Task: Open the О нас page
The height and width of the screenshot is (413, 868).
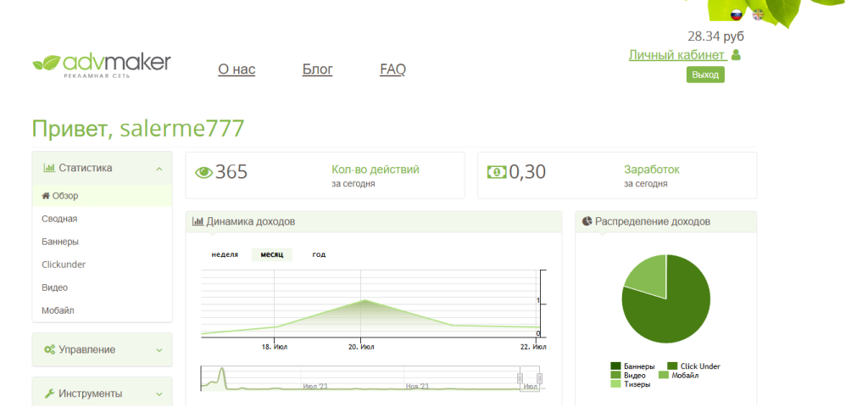Action: [236, 70]
